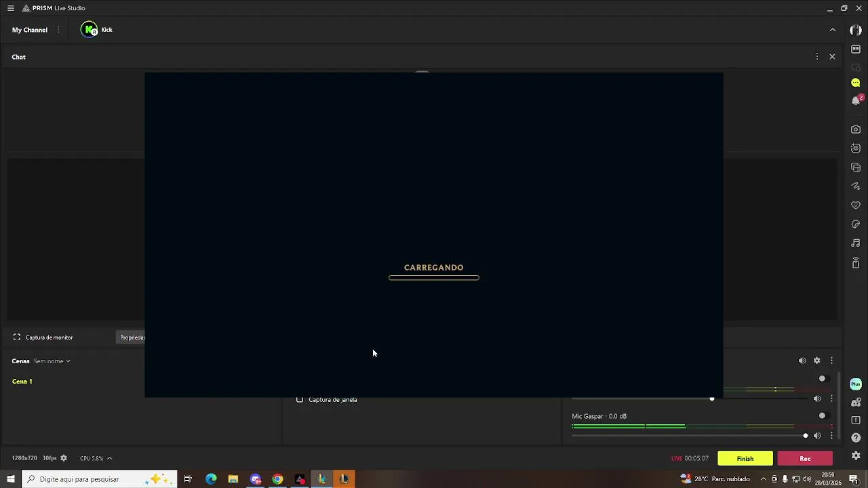The image size is (868, 488).
Task: Select scene Cena 1
Action: [x=22, y=382]
